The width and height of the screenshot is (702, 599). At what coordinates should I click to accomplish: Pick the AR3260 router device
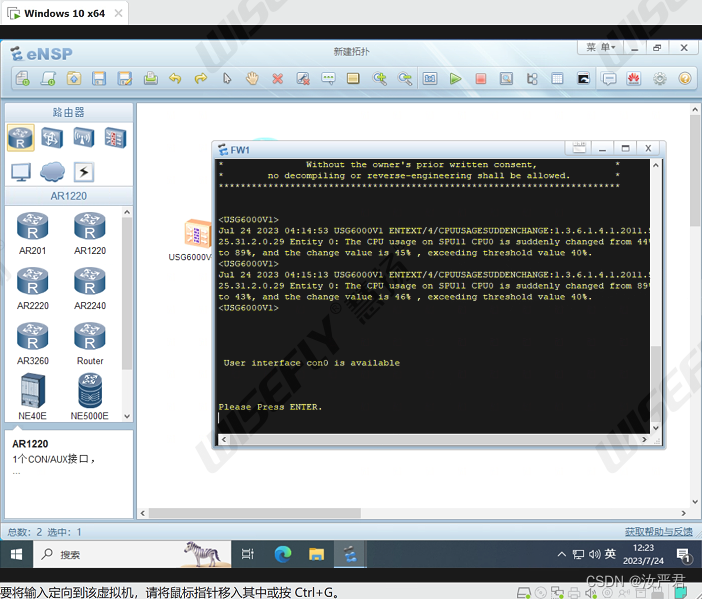coord(32,343)
